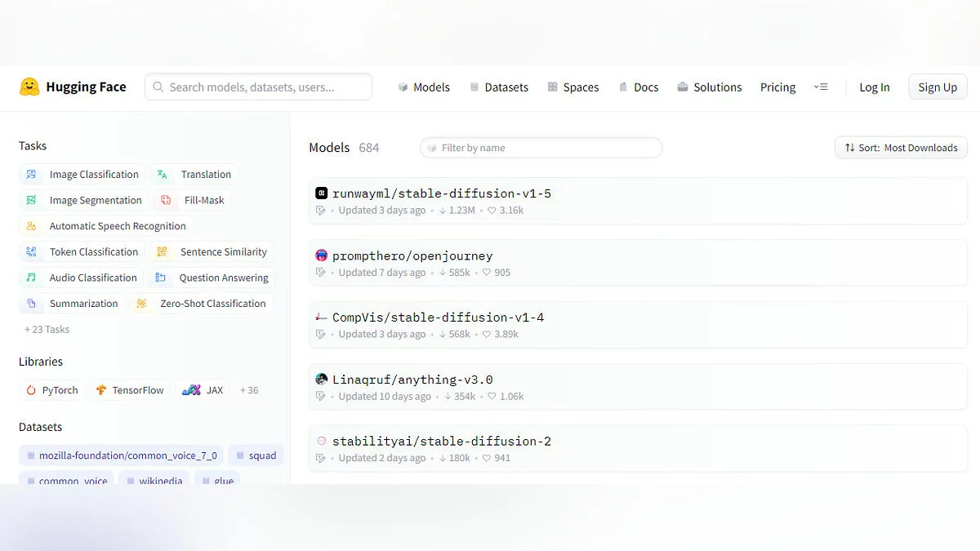Click the Zero-Shot Classification icon

[141, 304]
